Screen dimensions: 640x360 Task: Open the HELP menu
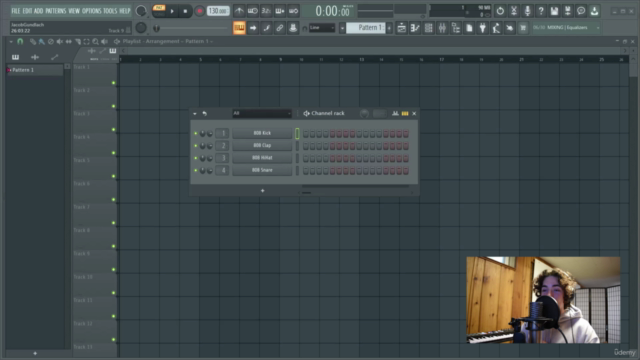124,11
